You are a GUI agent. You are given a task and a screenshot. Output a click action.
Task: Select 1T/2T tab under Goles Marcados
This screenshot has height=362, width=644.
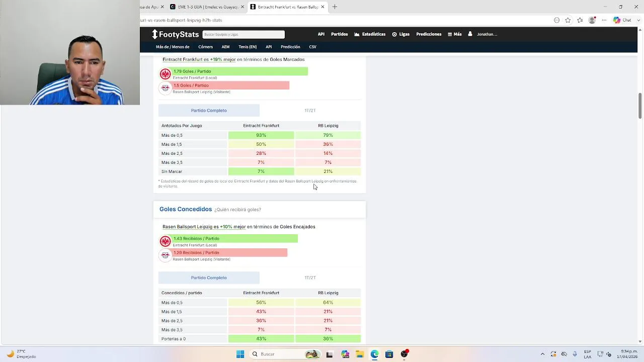tap(310, 111)
